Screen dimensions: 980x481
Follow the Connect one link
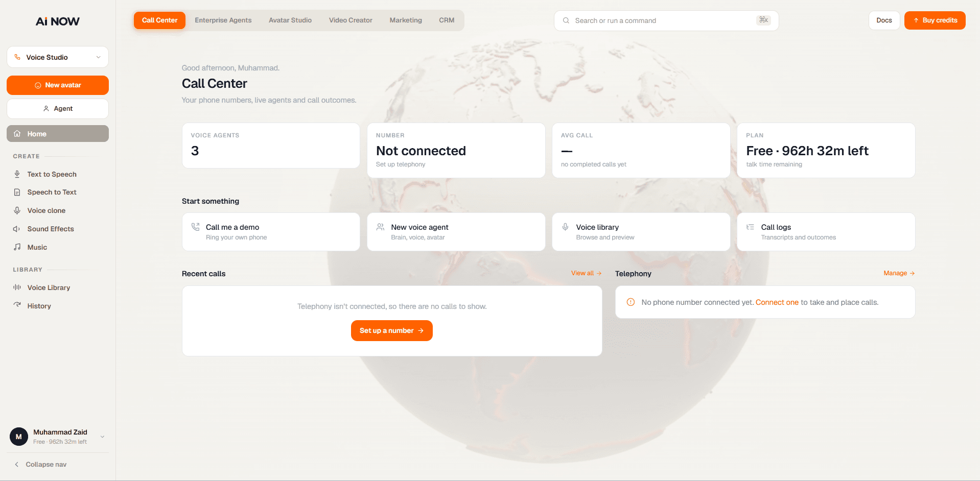pyautogui.click(x=777, y=302)
